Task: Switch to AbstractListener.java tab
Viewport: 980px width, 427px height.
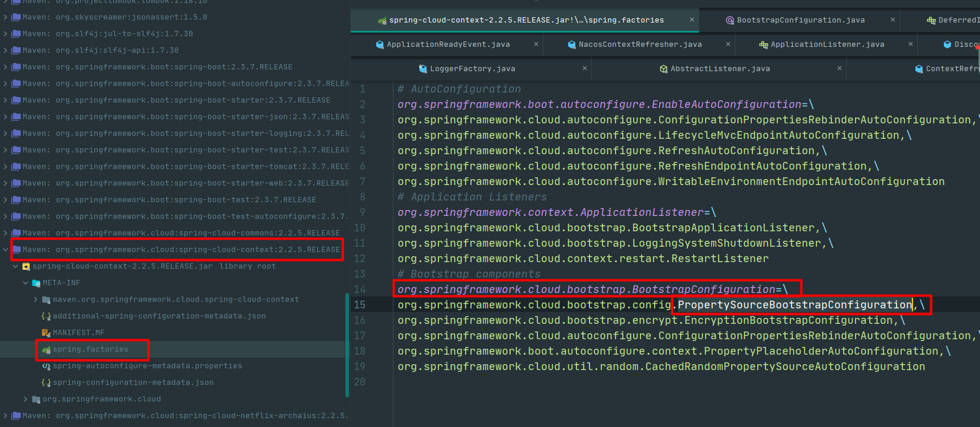Action: (x=720, y=69)
